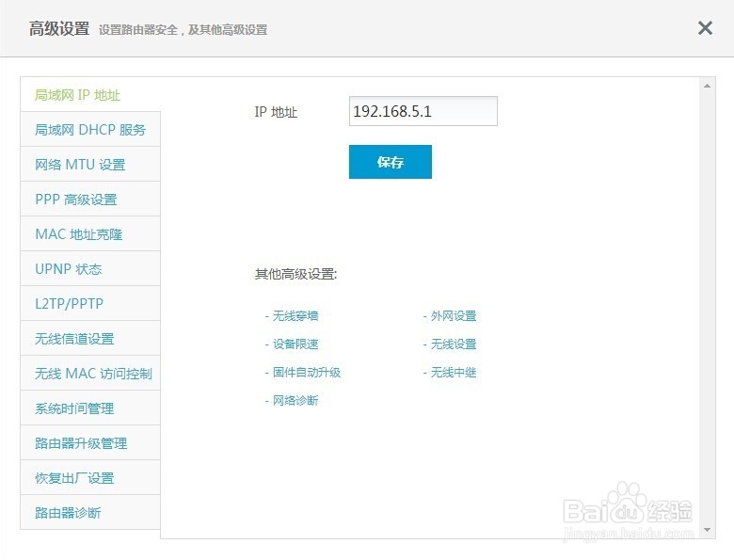Click the subtitle 设置路由器安全，及其他高级设置

(x=183, y=30)
